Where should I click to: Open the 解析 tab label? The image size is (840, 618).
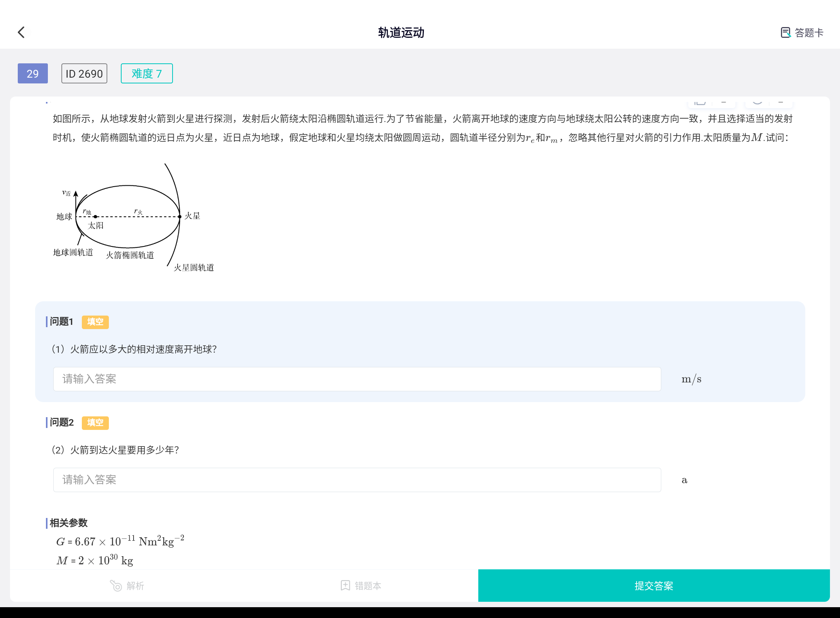[x=135, y=586]
